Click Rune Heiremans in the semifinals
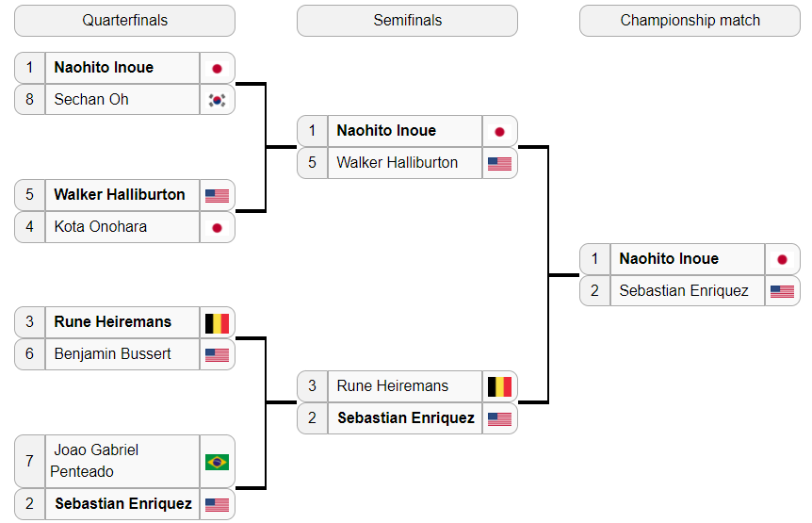 click(x=393, y=386)
